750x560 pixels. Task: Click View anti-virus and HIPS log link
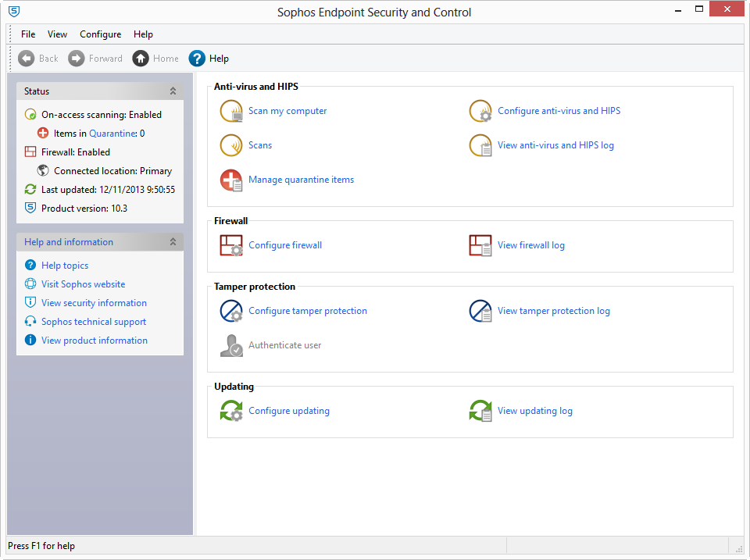click(555, 145)
